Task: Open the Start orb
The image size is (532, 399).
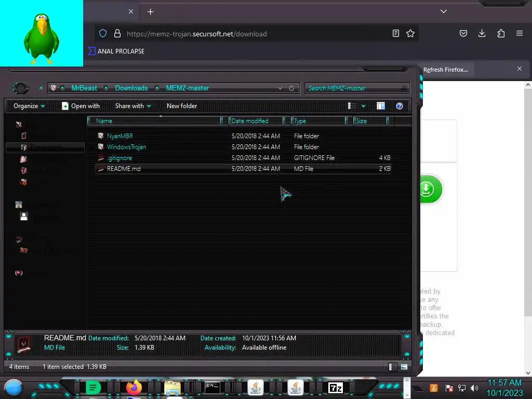Action: 13,388
